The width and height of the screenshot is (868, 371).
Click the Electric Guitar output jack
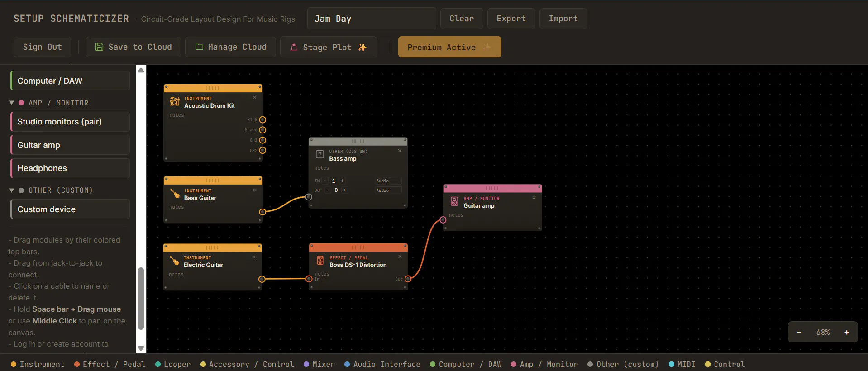pos(262,279)
